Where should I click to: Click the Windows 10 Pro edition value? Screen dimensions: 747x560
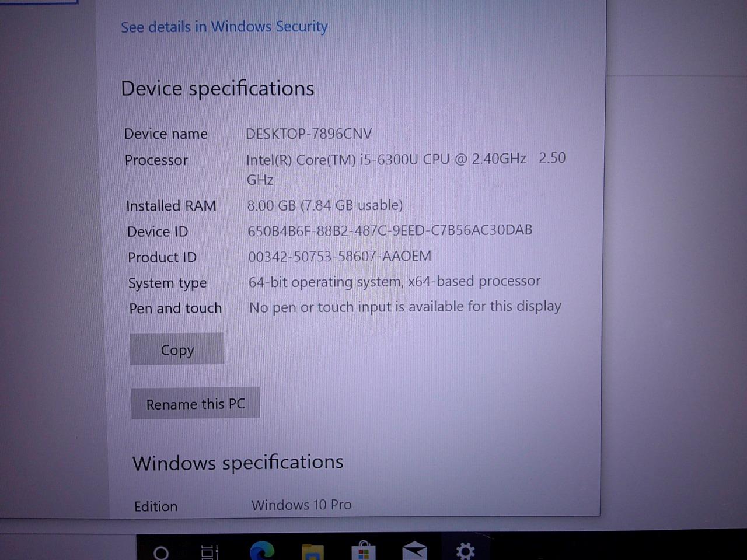pyautogui.click(x=302, y=505)
